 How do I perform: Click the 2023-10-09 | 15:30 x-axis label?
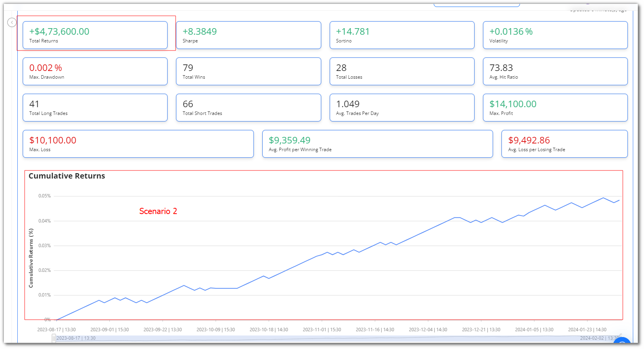pos(216,330)
